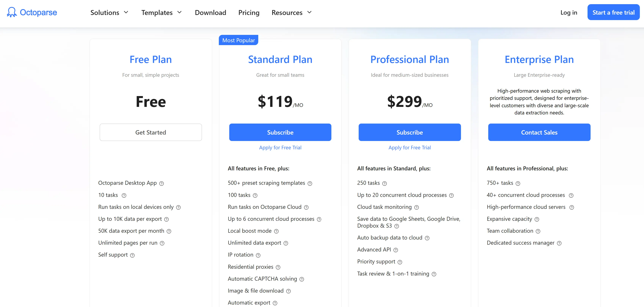Subscribe to the Standard Plan
Image resolution: width=644 pixels, height=307 pixels.
point(280,132)
